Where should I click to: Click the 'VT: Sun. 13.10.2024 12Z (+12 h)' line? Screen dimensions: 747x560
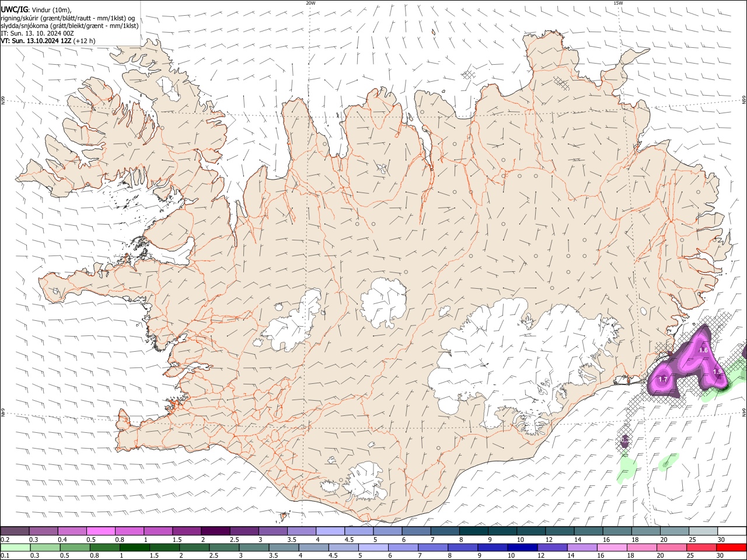point(48,41)
